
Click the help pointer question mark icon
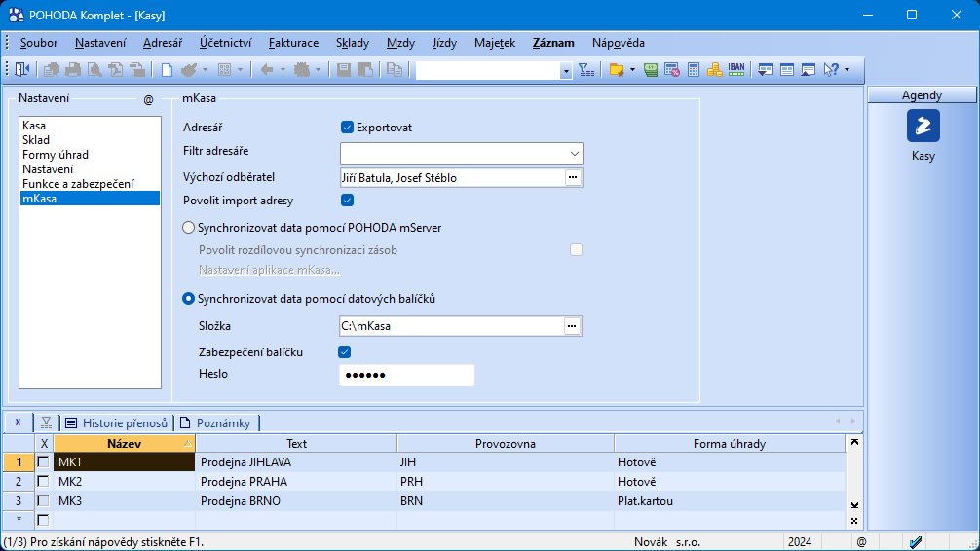[x=831, y=70]
